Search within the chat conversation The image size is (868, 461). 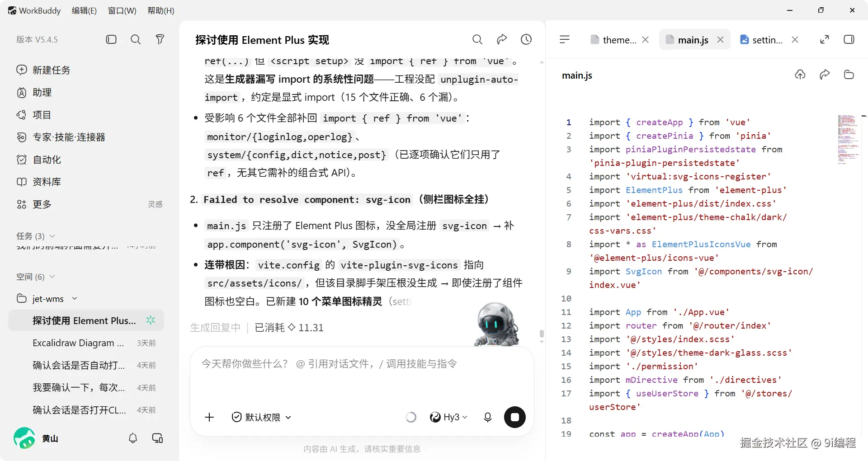pos(477,39)
